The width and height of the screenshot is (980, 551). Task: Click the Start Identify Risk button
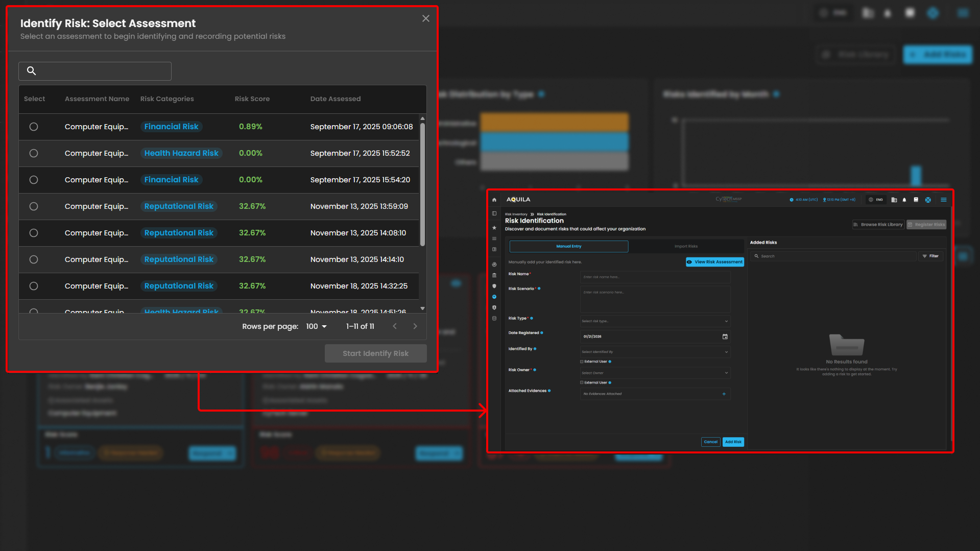375,353
